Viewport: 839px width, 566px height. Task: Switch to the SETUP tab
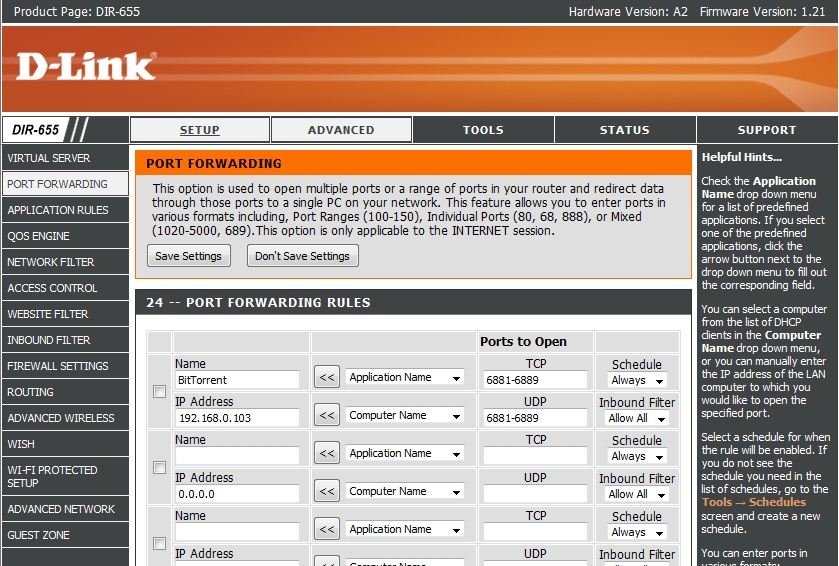(200, 130)
